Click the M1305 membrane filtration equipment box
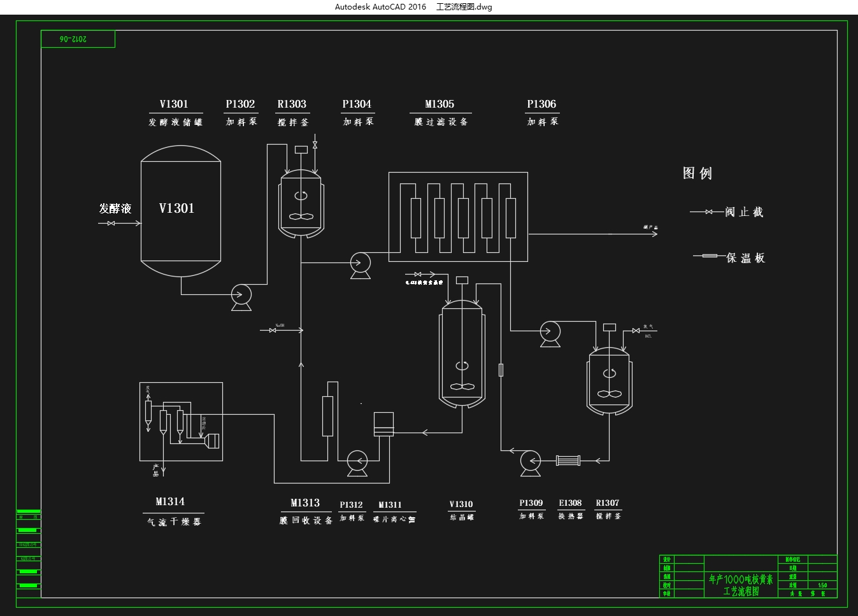 pos(458,217)
